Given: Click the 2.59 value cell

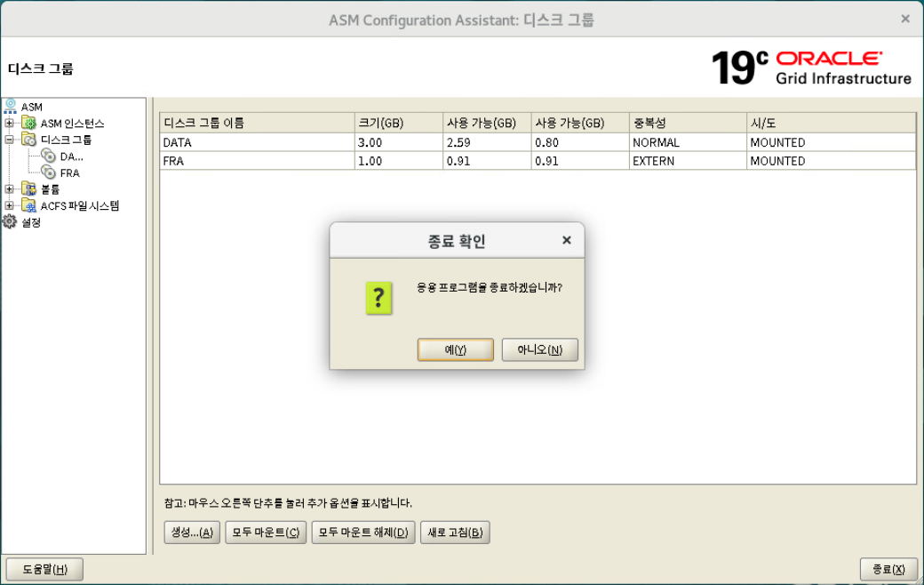Looking at the screenshot, I should click(487, 142).
